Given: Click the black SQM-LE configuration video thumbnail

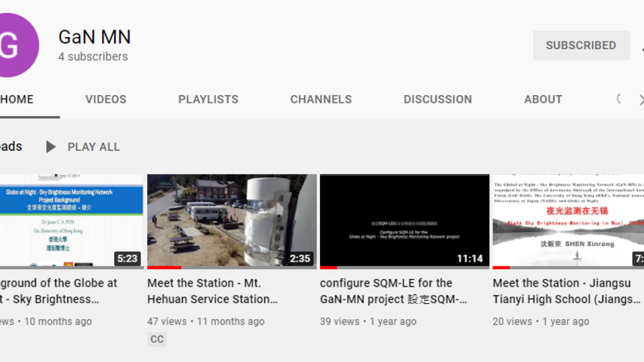Looking at the screenshot, I should coord(405,220).
